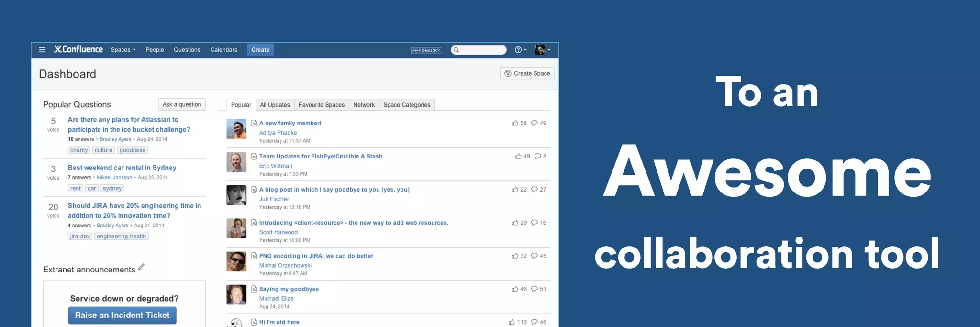Open JIRA 20% engineering time question
The image size is (980, 327).
[x=134, y=211]
